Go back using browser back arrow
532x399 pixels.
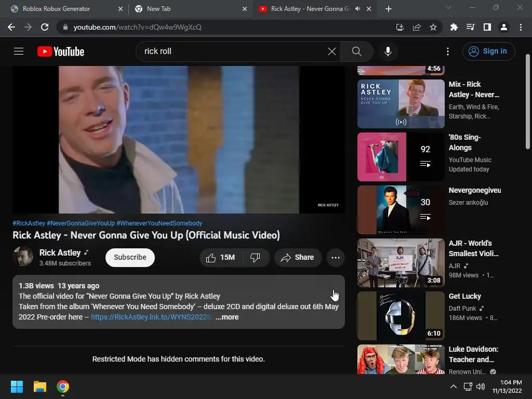(11, 27)
